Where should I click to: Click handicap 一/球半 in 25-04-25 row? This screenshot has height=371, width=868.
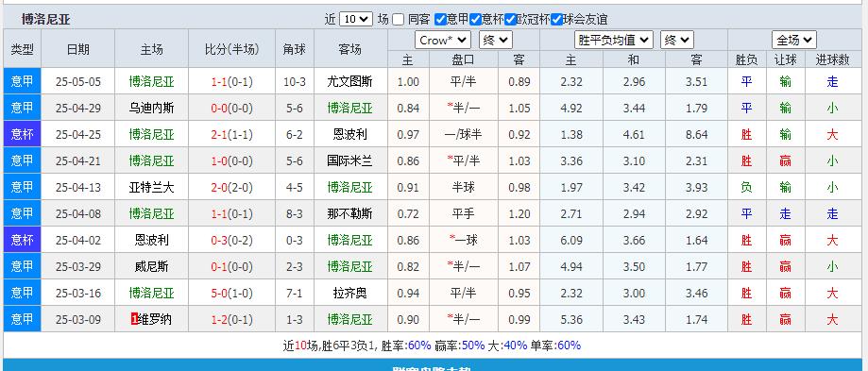point(464,134)
